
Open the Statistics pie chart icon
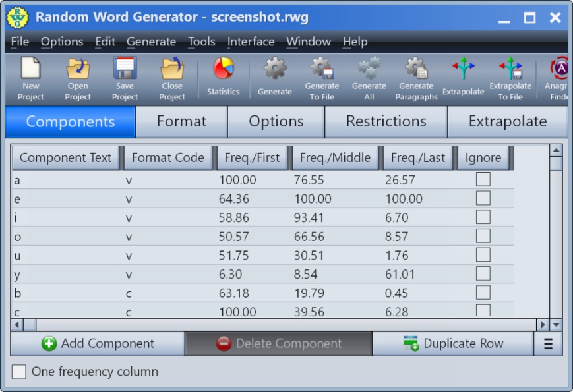pos(224,69)
